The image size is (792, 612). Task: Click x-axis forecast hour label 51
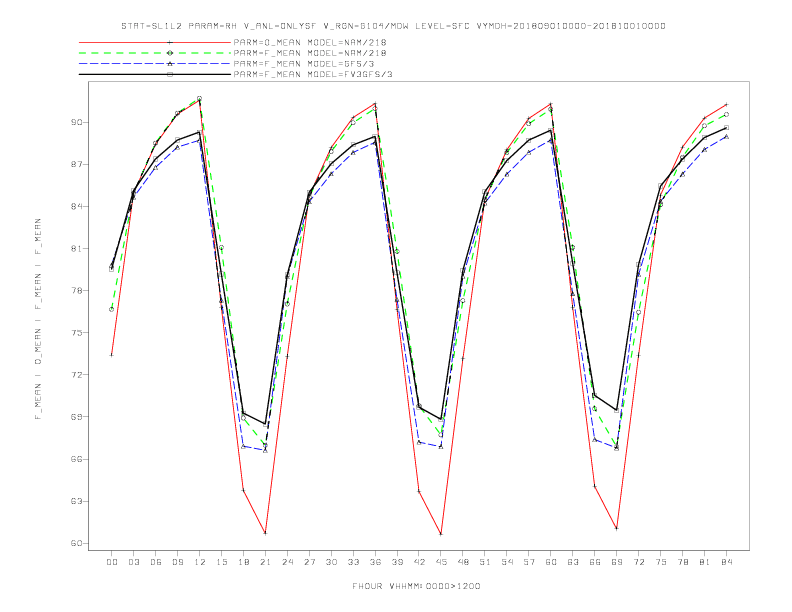coord(485,562)
